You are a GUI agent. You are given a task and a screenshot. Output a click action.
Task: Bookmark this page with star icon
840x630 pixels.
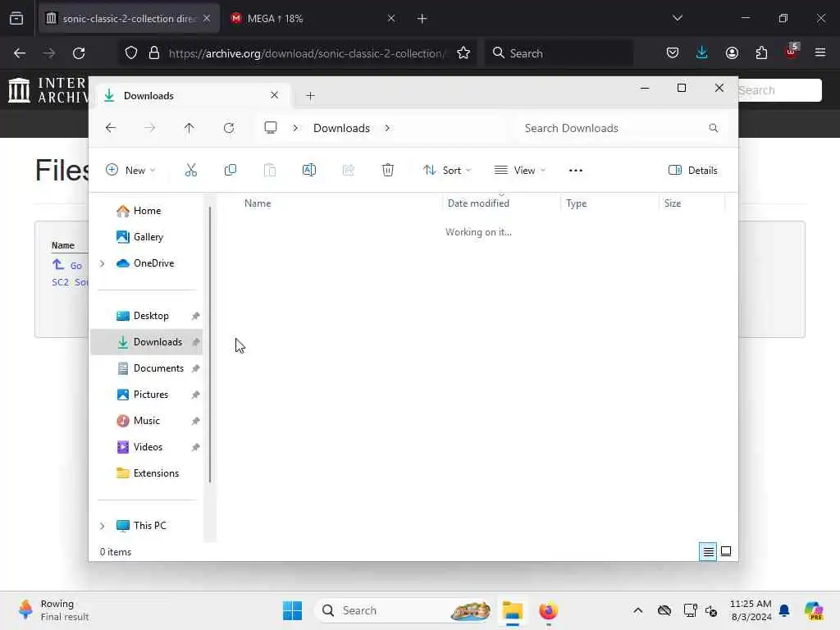[463, 53]
